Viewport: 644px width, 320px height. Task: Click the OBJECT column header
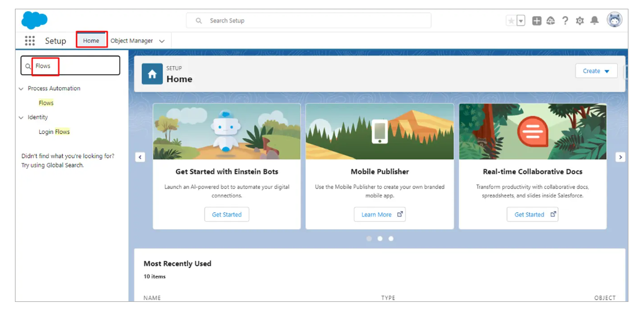(605, 298)
